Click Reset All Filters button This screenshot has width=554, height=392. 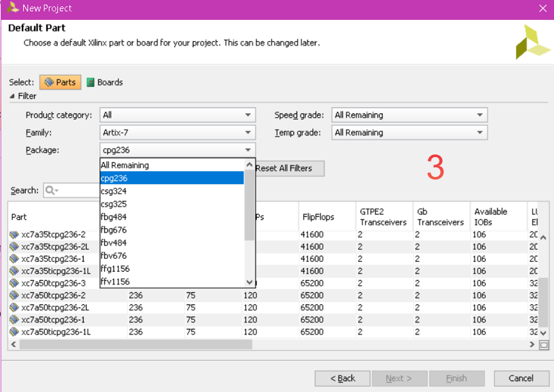point(289,169)
